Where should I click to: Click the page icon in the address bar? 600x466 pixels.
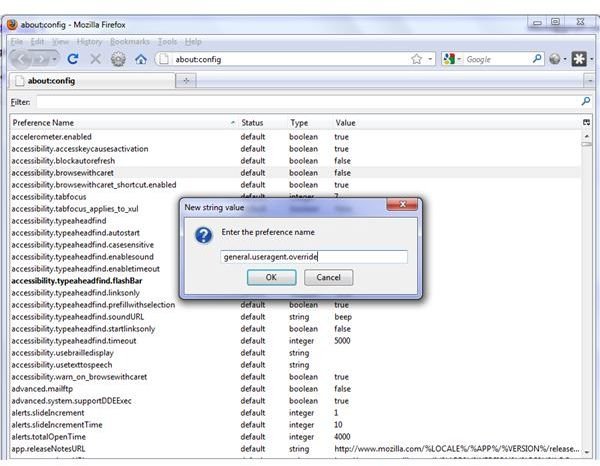[x=164, y=59]
